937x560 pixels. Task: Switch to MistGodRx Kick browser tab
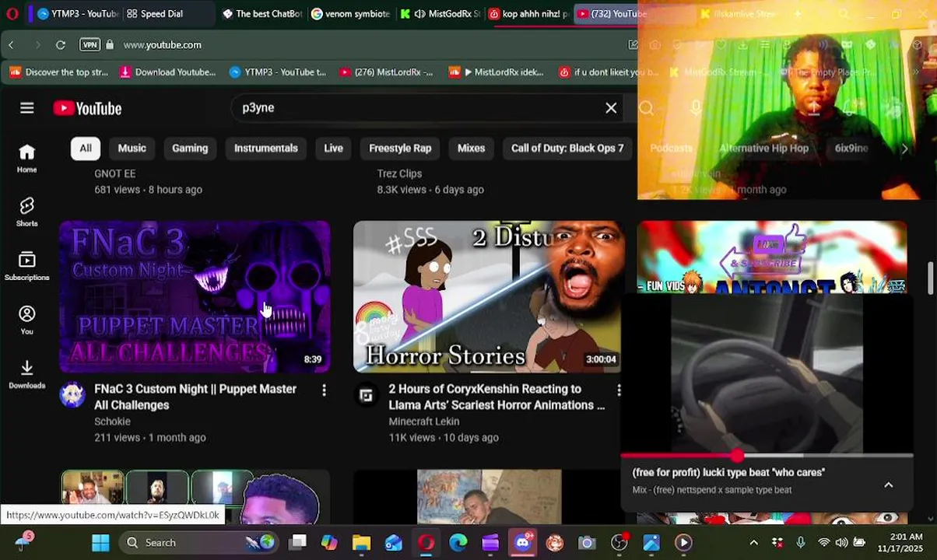coord(440,13)
